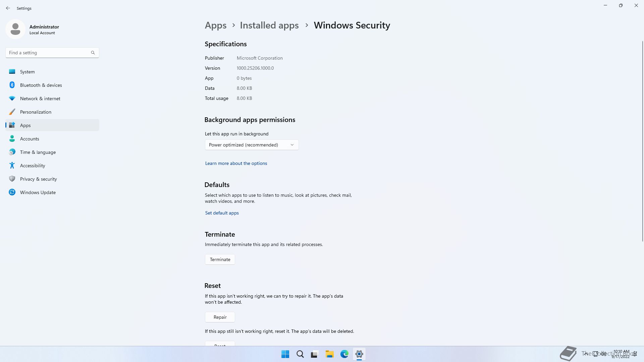The image size is (644, 362).
Task: Open Accounts person icon
Action: 12,138
